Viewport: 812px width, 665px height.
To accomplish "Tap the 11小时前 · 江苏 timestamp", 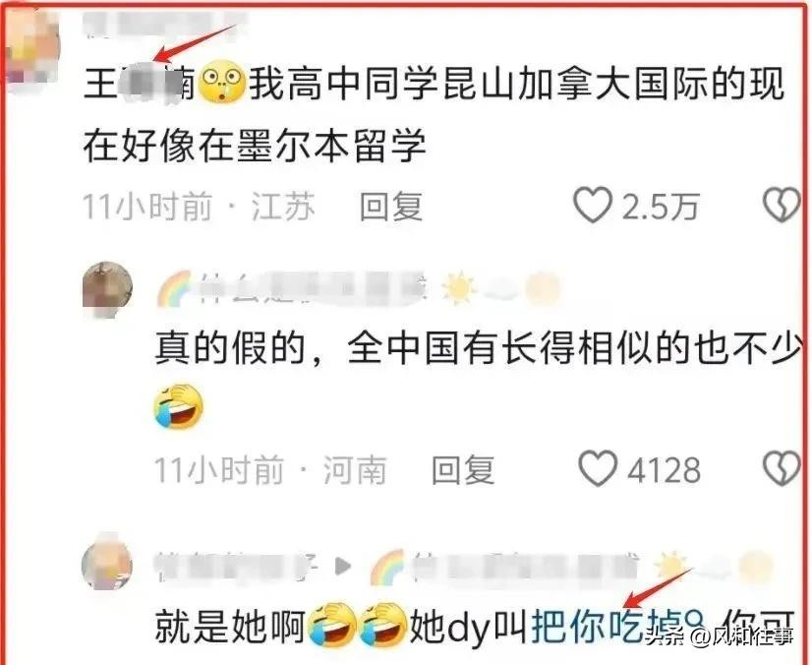I will click(x=199, y=207).
